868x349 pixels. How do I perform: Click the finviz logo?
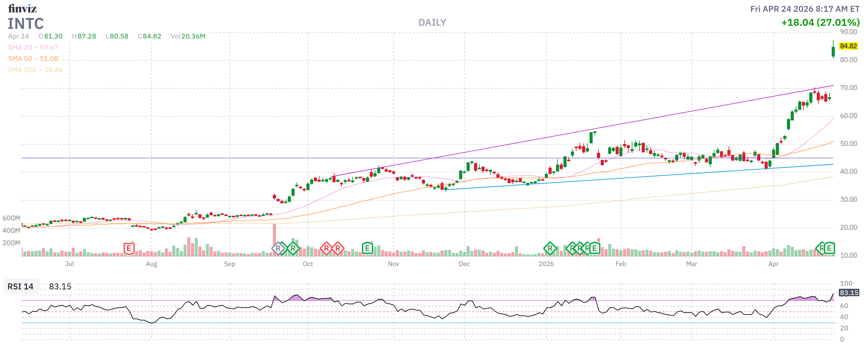(22, 8)
